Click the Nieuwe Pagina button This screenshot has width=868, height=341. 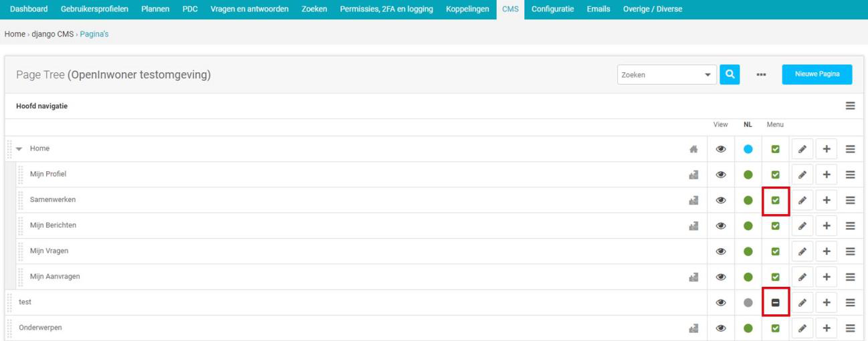[x=817, y=74]
